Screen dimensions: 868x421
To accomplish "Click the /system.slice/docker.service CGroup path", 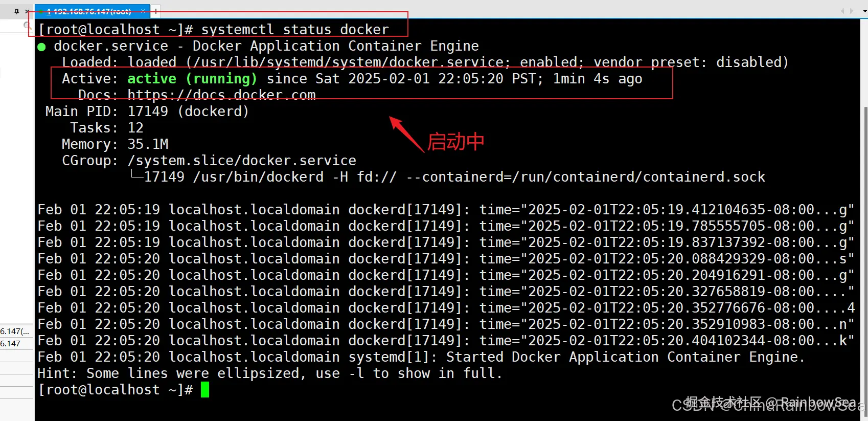I will [242, 160].
